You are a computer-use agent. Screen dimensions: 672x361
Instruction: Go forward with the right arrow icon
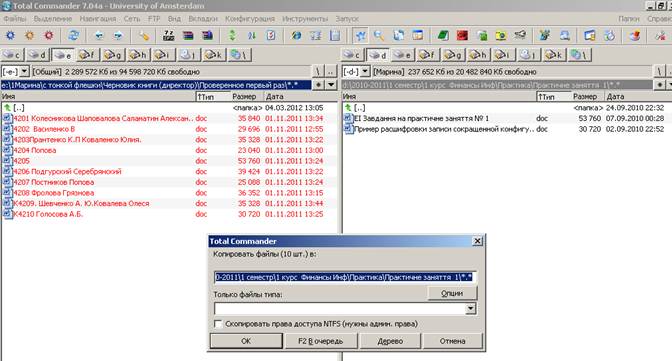(118, 36)
